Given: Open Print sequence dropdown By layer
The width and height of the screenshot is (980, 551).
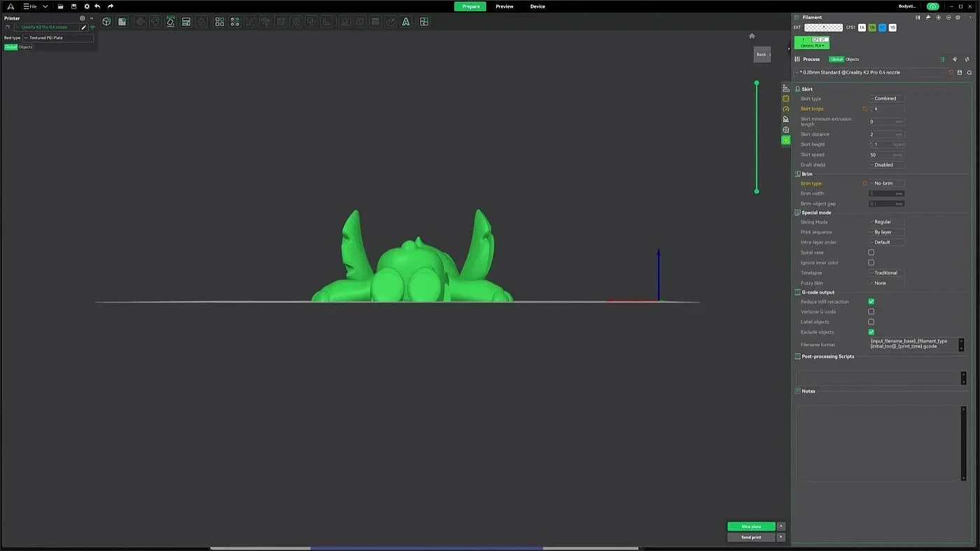Looking at the screenshot, I should pyautogui.click(x=886, y=232).
